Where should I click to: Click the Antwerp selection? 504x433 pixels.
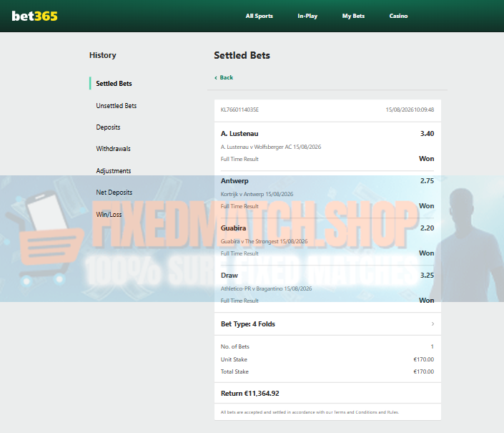point(234,181)
